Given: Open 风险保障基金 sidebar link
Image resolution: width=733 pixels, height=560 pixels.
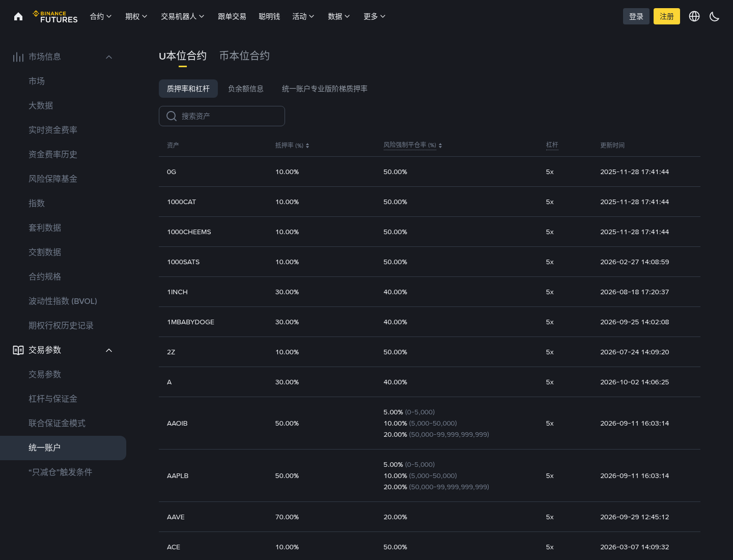Looking at the screenshot, I should click(53, 179).
